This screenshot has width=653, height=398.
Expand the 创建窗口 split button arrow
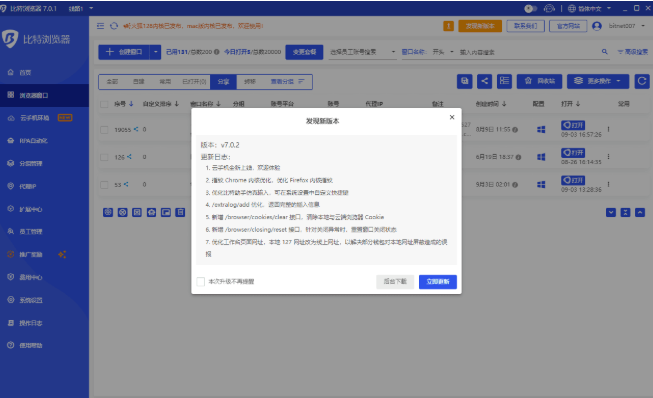155,52
